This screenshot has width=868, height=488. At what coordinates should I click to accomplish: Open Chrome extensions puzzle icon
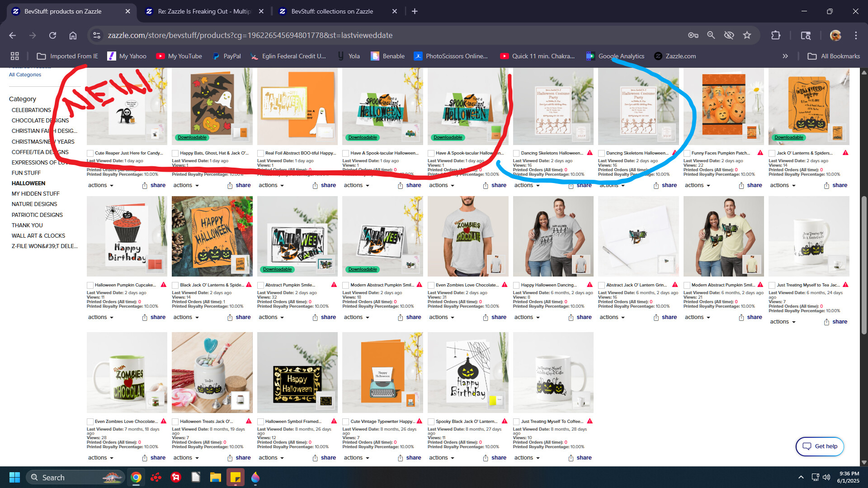point(776,35)
